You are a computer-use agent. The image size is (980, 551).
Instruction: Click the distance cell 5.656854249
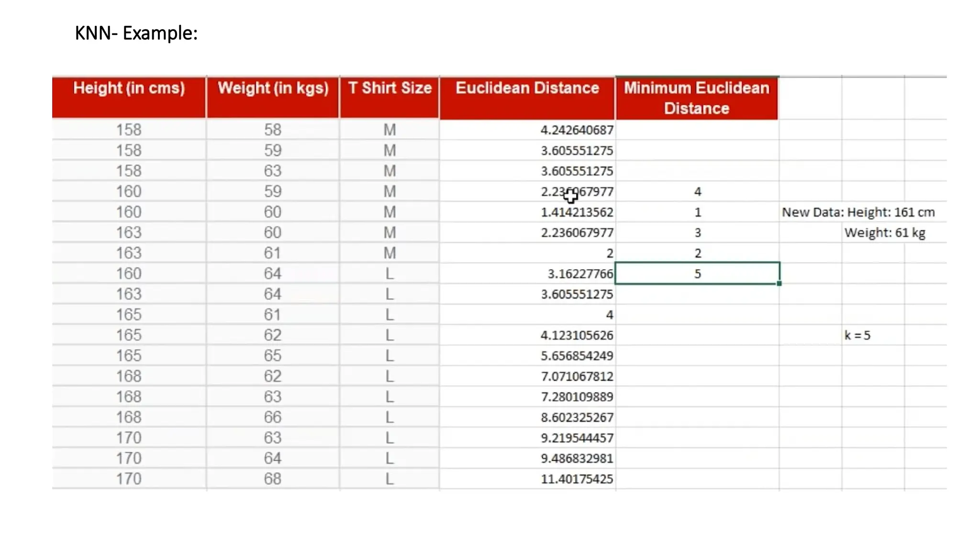click(577, 356)
